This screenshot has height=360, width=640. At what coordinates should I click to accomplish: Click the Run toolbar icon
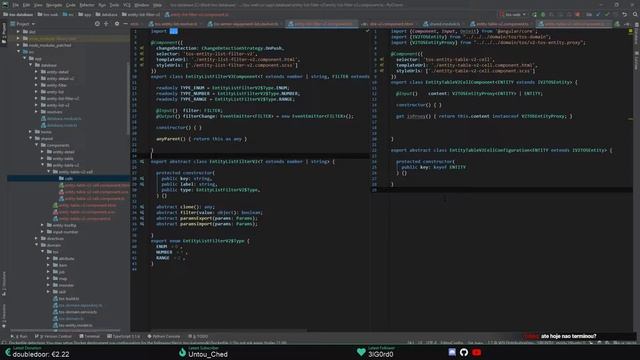click(534, 14)
